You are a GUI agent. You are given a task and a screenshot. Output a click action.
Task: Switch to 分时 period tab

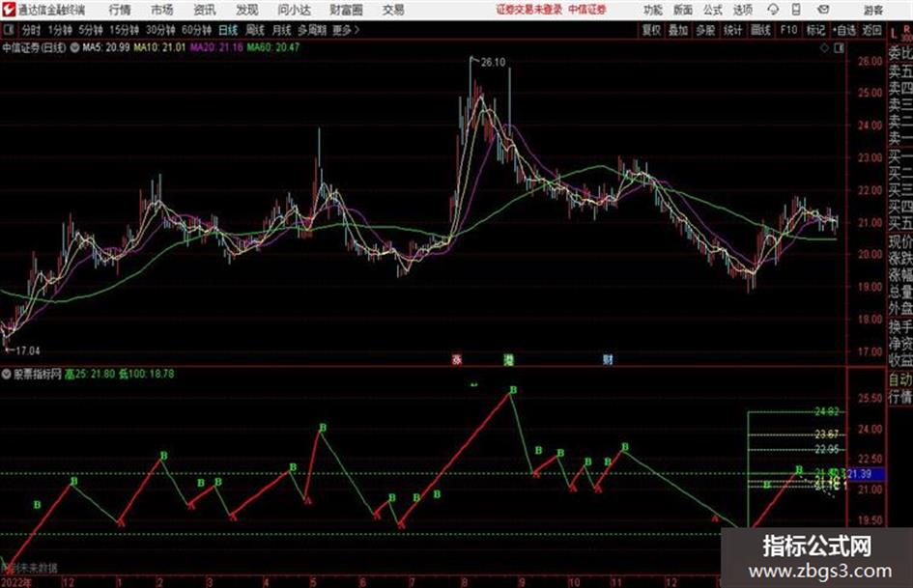(x=32, y=30)
